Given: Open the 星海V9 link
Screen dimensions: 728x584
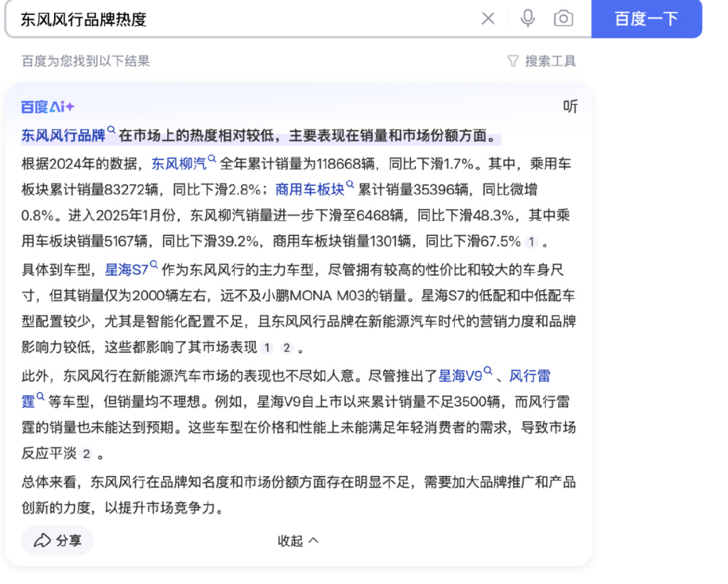Looking at the screenshot, I should 460,376.
